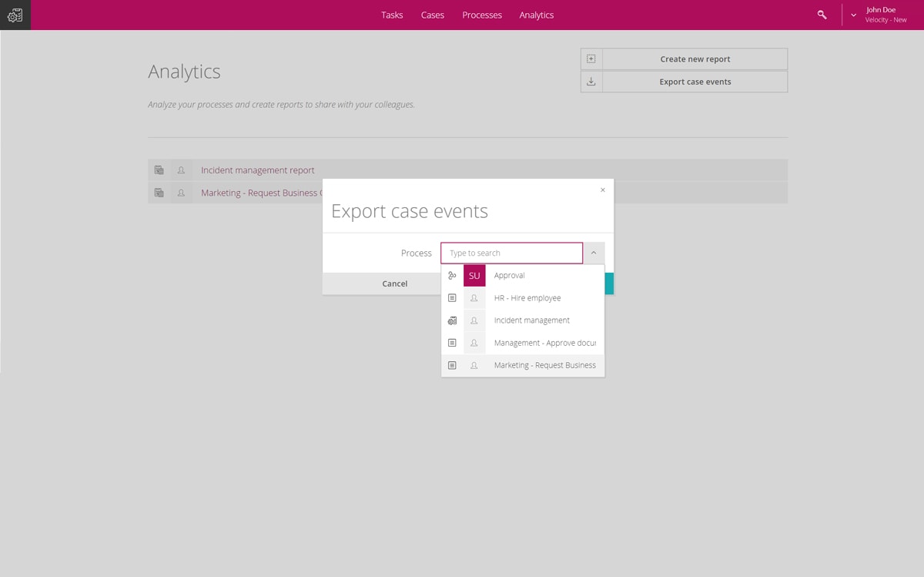Open the Tasks menu
Viewport: 924px width, 577px height.
pos(392,15)
